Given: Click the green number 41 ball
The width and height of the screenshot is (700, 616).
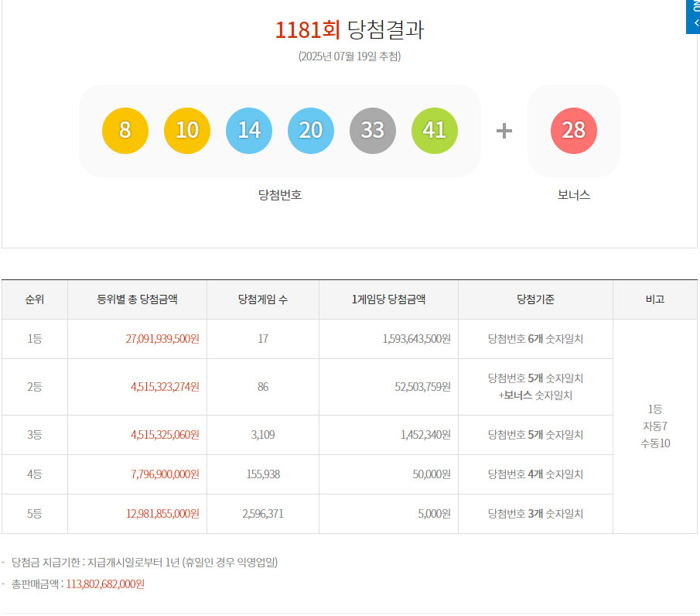Looking at the screenshot, I should (435, 131).
